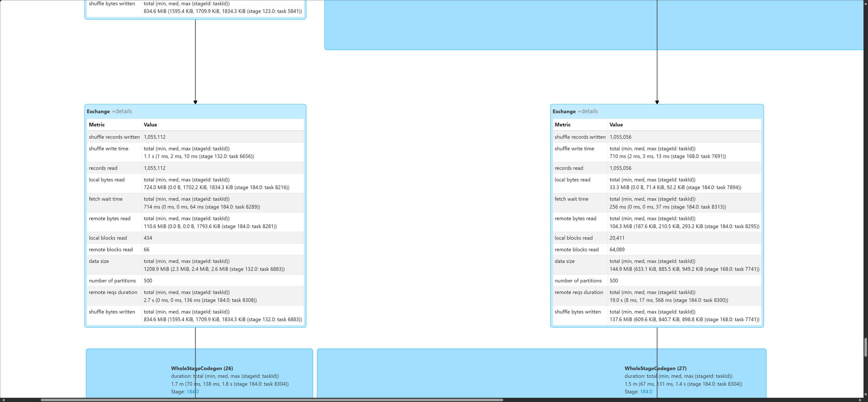Image resolution: width=868 pixels, height=402 pixels.
Task: Expand +details on the right Exchange node
Action: pos(588,111)
